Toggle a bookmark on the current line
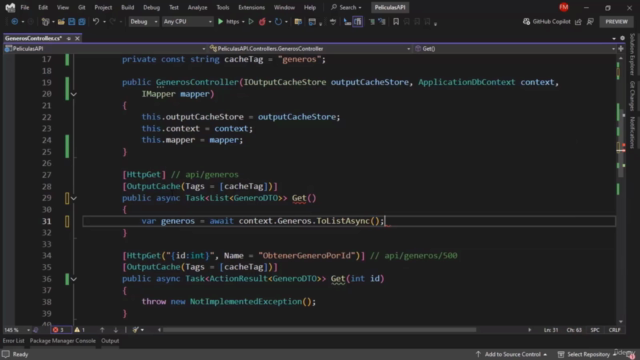 pos(396,22)
